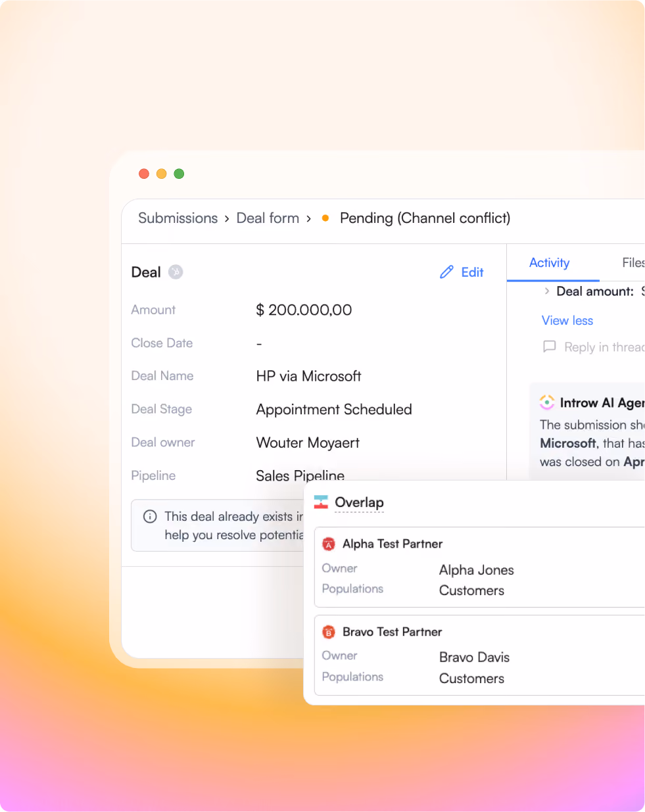
Task: Click the pencil Edit icon
Action: click(x=446, y=272)
